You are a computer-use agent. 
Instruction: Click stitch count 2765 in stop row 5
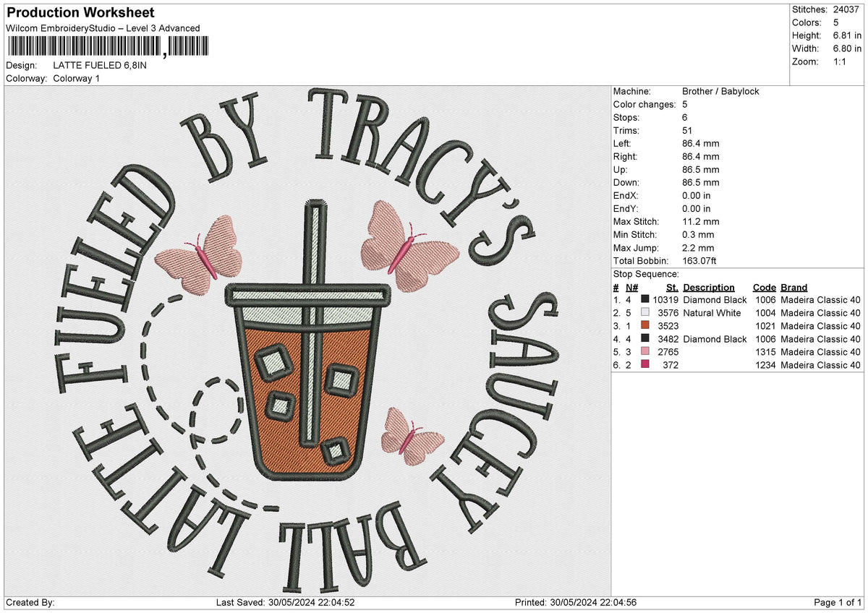point(668,352)
